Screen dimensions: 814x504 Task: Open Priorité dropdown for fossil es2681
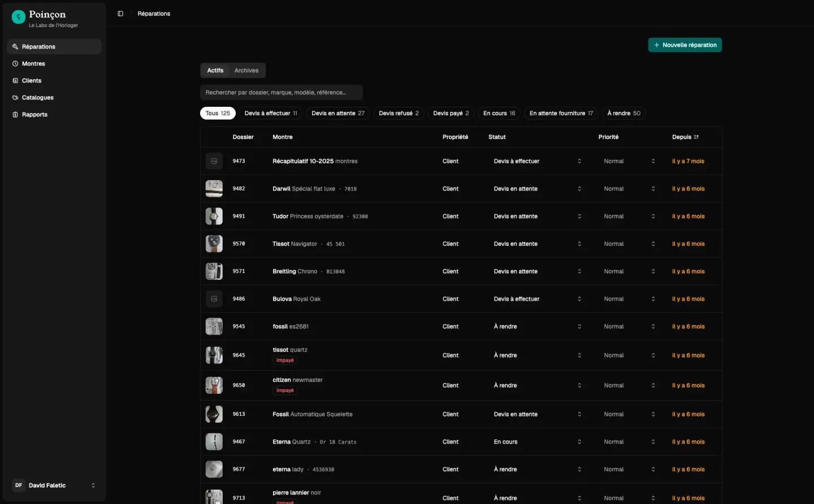pos(630,327)
